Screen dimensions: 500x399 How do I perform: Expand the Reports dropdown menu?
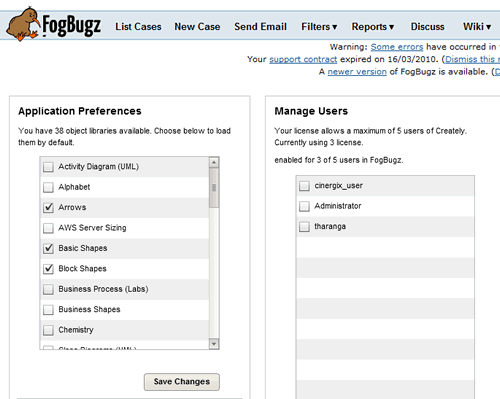373,27
